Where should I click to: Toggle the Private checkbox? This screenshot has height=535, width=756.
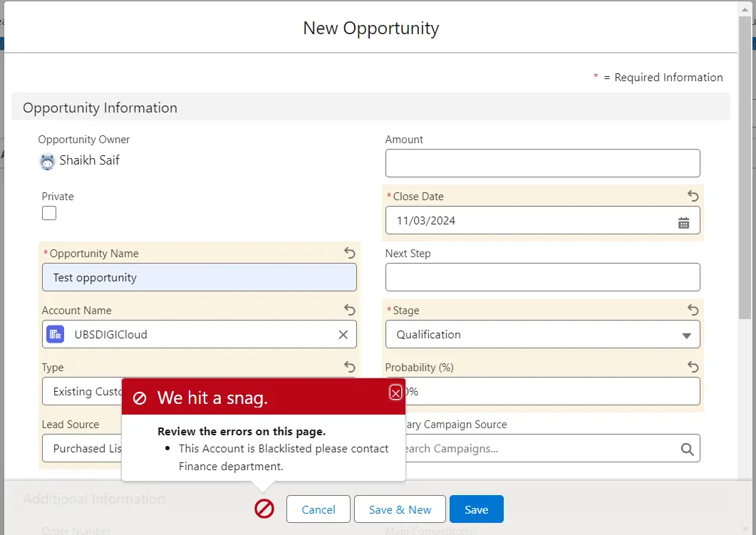[x=49, y=213]
